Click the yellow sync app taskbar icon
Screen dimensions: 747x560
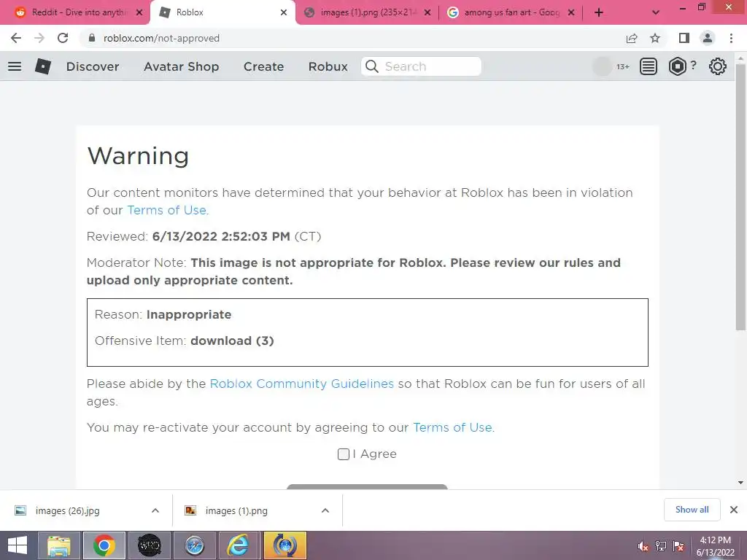pyautogui.click(x=285, y=545)
